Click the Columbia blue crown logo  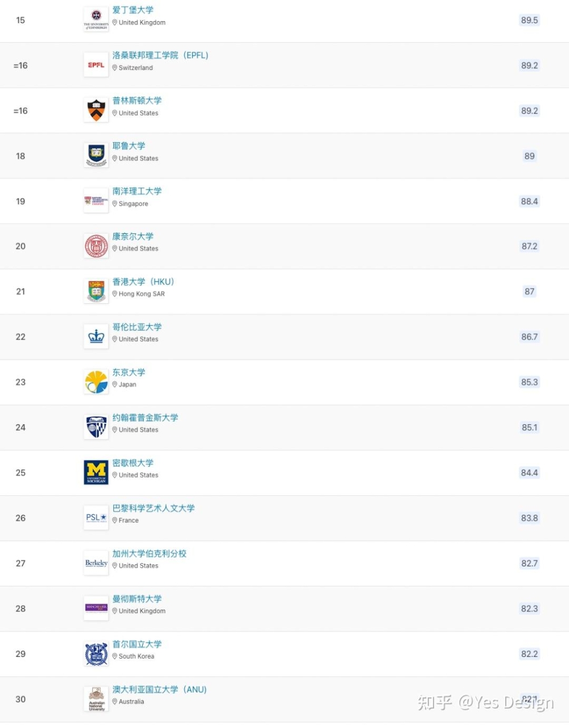tap(96, 337)
